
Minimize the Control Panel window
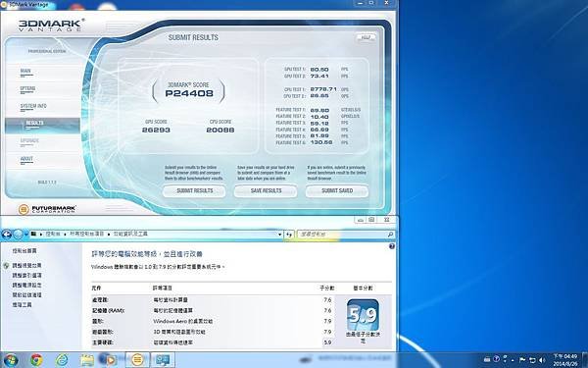click(x=361, y=220)
